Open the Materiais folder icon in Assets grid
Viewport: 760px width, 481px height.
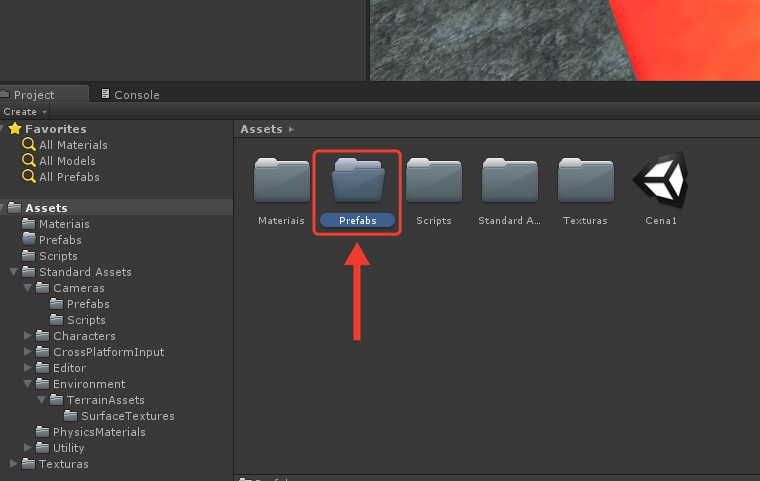(x=282, y=180)
